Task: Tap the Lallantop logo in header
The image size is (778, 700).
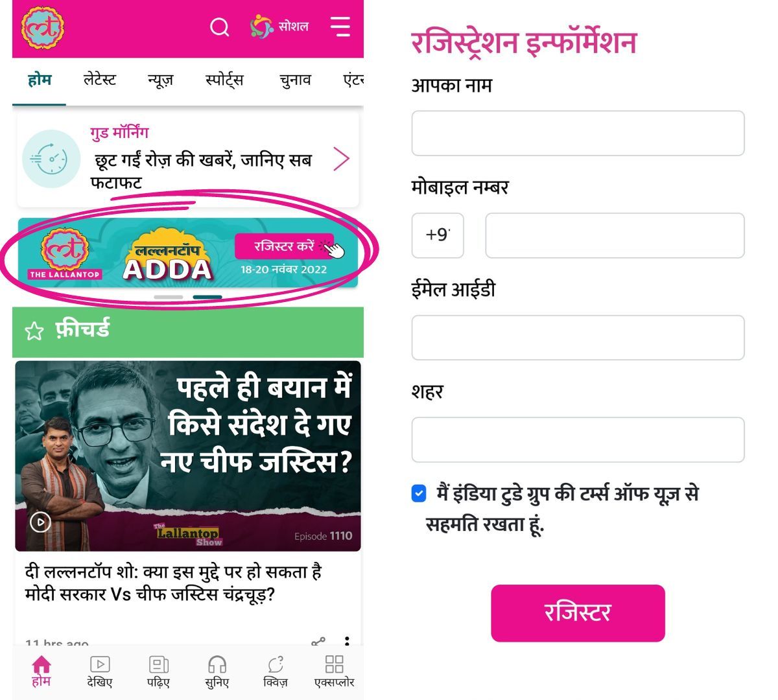Action: click(x=43, y=27)
